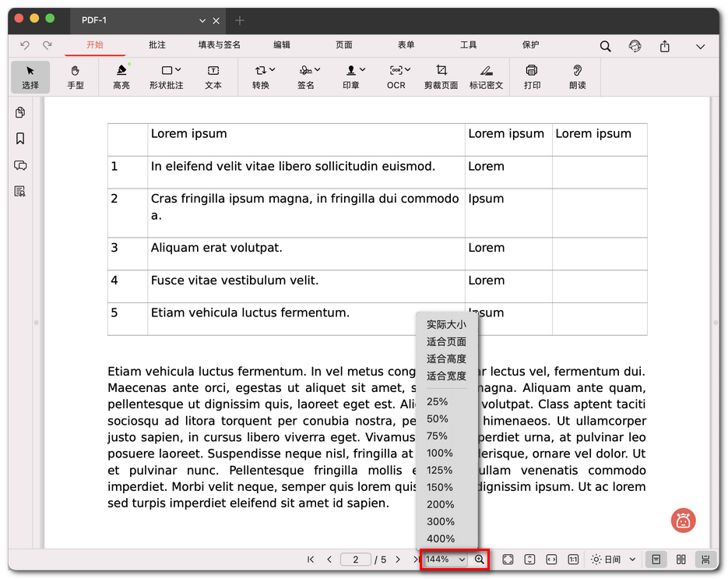The height and width of the screenshot is (579, 728).
Task: Go to the next page
Action: pyautogui.click(x=398, y=560)
